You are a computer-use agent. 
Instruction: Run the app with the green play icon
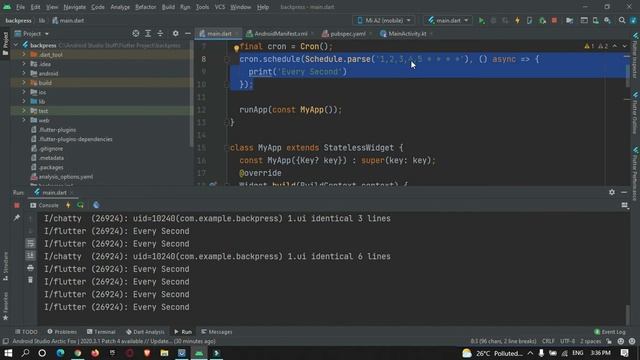point(482,20)
